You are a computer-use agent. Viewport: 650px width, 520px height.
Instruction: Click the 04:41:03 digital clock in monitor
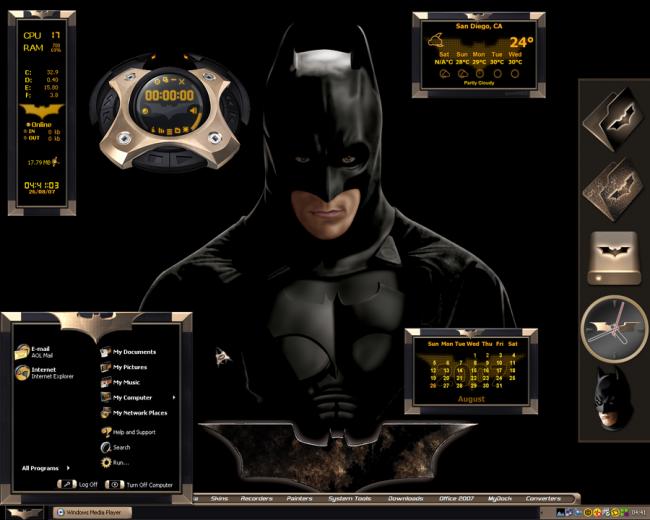[41, 185]
